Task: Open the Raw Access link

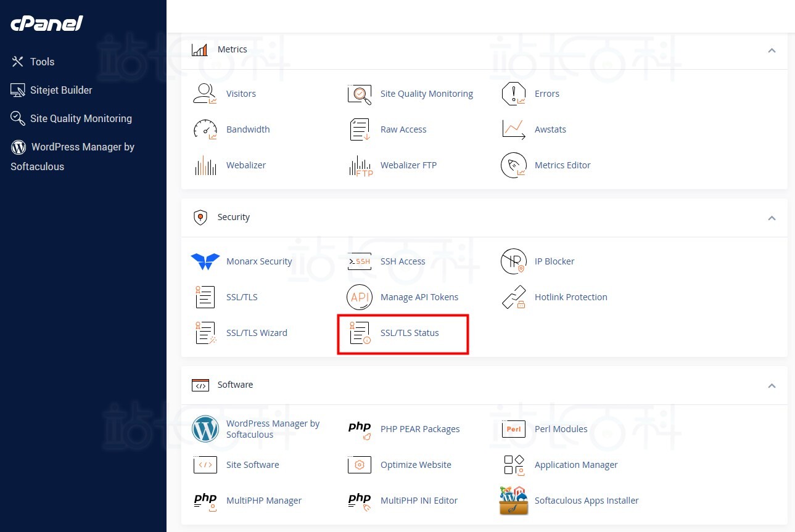Action: 403,129
